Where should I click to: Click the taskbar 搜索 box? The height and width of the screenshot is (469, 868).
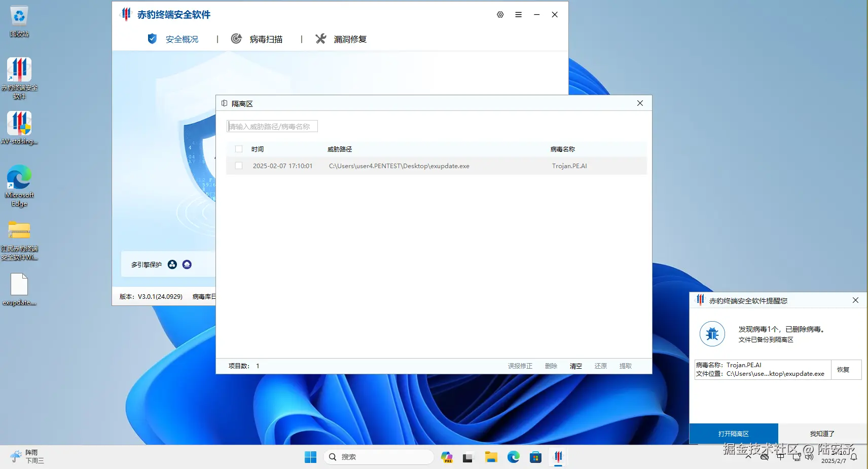coord(379,457)
